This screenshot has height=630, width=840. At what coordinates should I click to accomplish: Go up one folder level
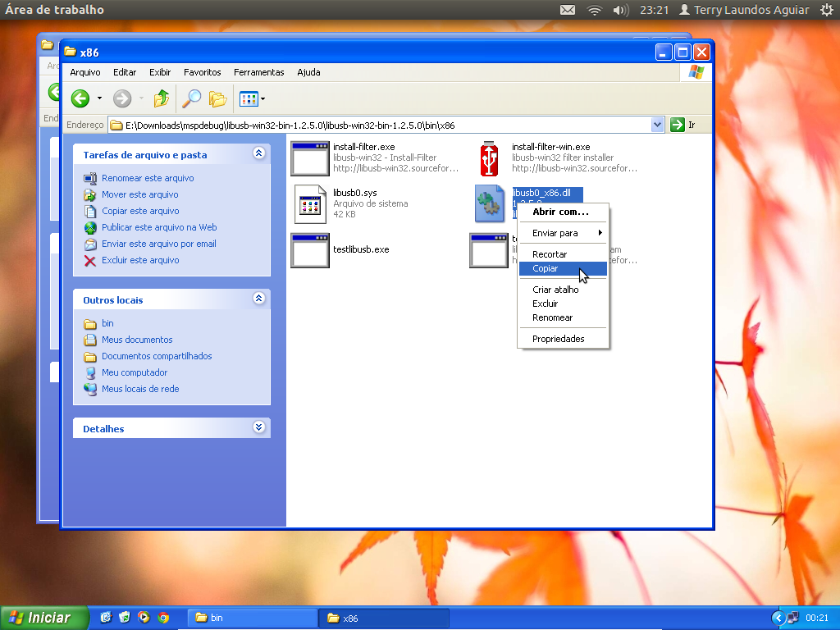162,98
